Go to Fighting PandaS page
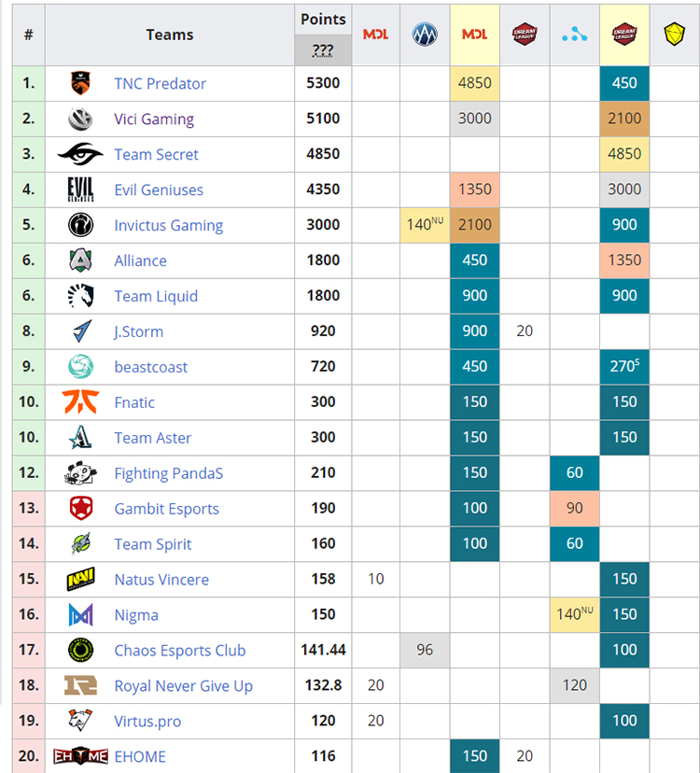The width and height of the screenshot is (700, 773). point(169,473)
